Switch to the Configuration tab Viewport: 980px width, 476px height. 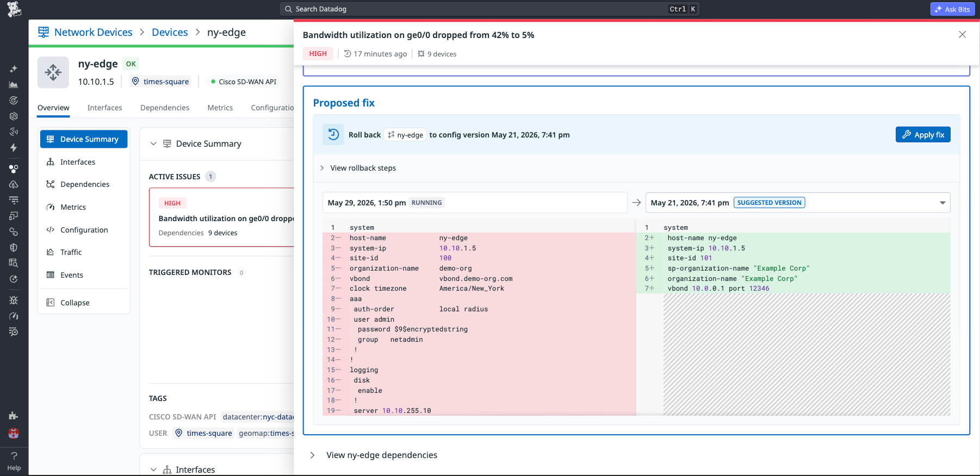(272, 108)
